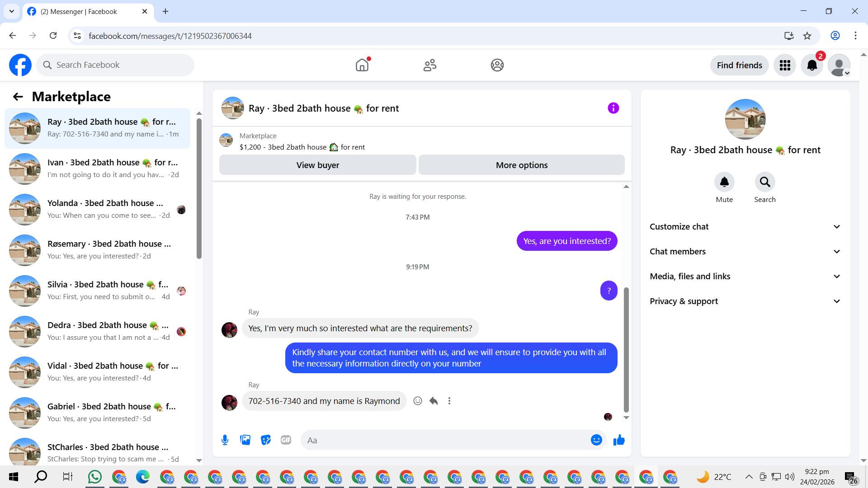The height and width of the screenshot is (488, 868).
Task: Open emoji picker in message box
Action: coord(596,440)
